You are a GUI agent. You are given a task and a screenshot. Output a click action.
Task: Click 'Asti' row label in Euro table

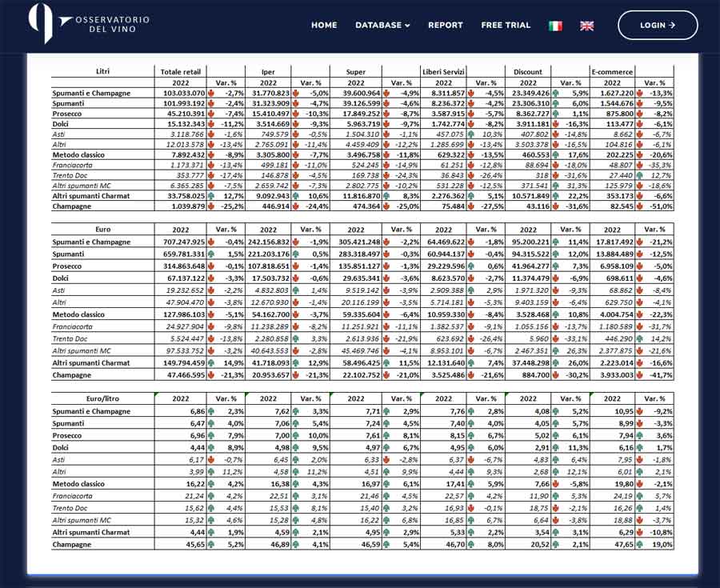[x=58, y=290]
